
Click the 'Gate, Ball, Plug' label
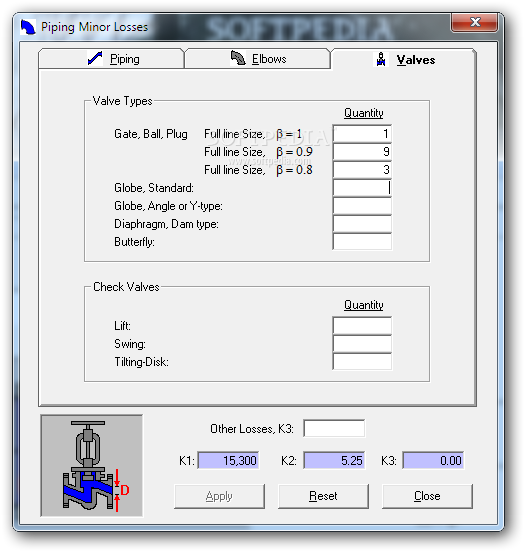click(x=151, y=134)
